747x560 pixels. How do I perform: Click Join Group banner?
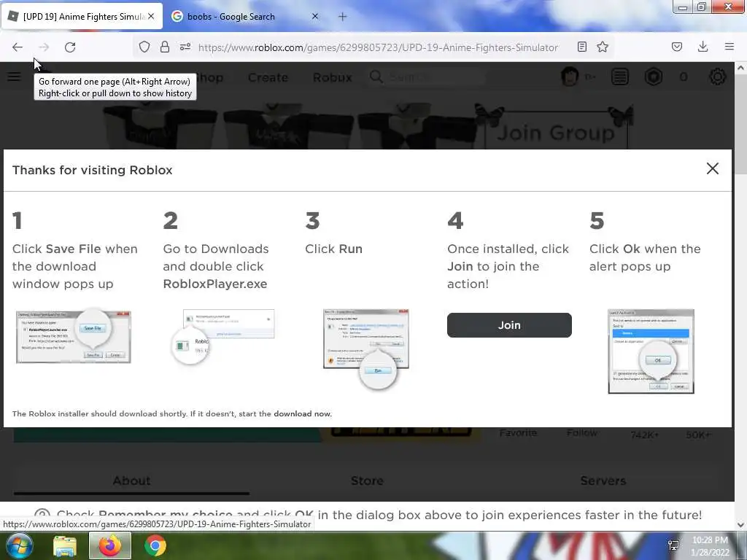click(556, 131)
